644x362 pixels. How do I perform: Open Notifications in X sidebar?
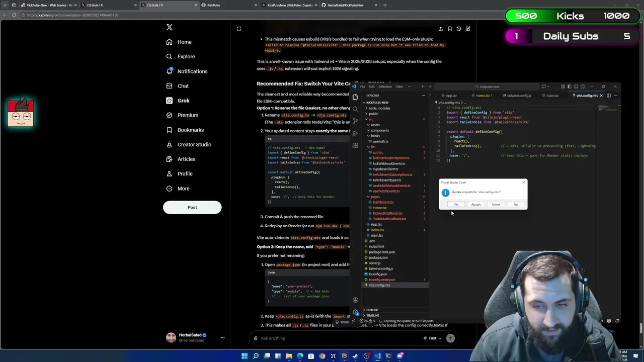[x=187, y=71]
